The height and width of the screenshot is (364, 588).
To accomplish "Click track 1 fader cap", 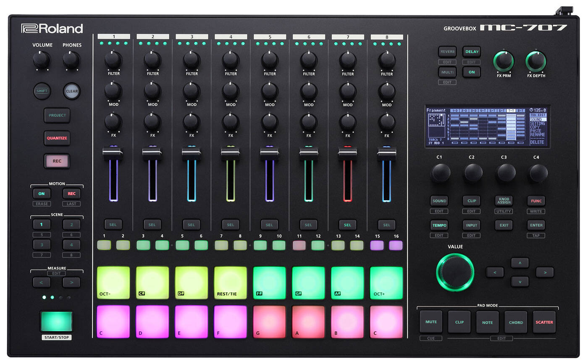I will 113,153.
